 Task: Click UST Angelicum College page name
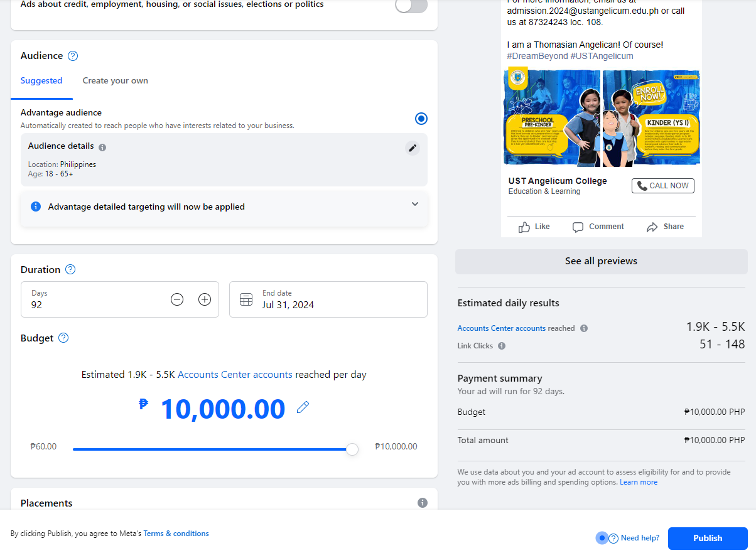point(558,181)
